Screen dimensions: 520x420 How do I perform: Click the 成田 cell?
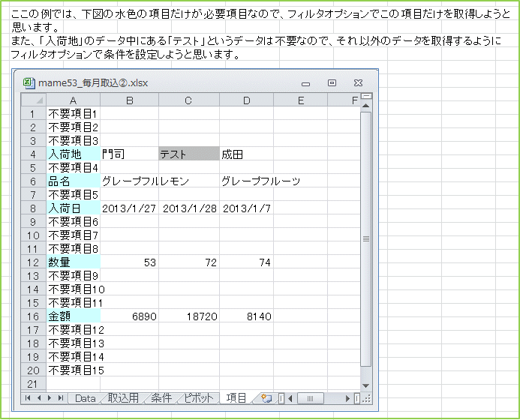(246, 154)
